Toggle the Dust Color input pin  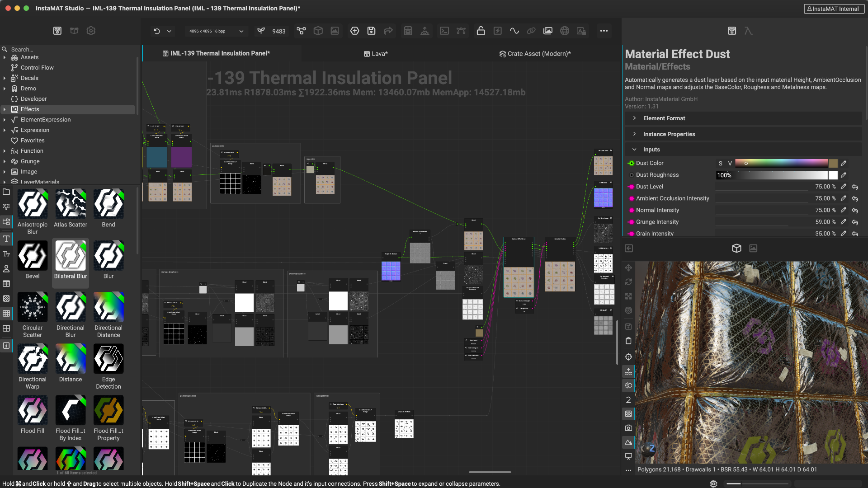click(x=631, y=163)
